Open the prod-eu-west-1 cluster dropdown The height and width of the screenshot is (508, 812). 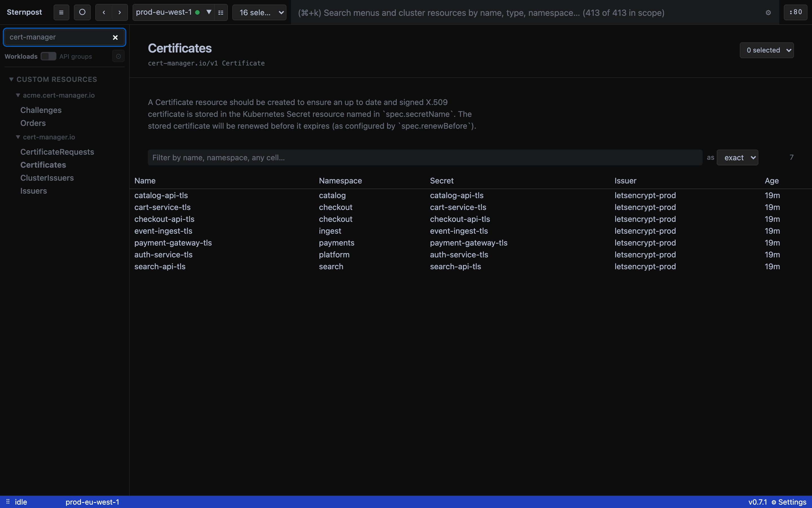[173, 12]
